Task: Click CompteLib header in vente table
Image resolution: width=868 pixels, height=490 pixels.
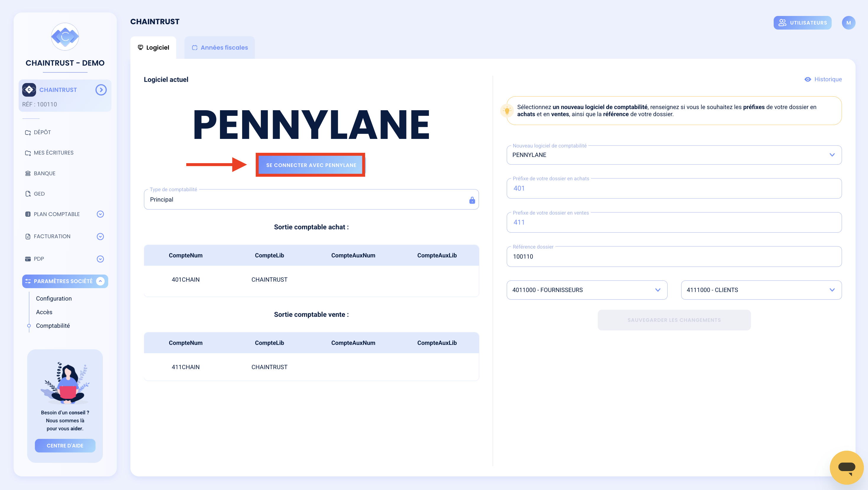Action: pyautogui.click(x=269, y=343)
